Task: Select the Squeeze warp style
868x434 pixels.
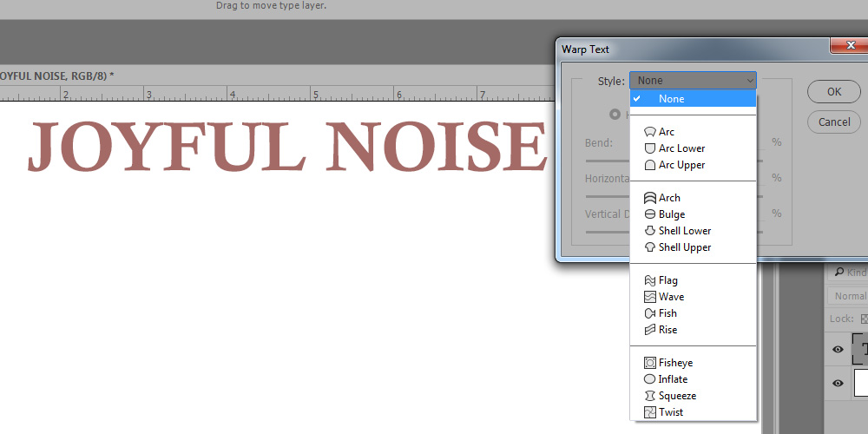Action: [x=693, y=396]
